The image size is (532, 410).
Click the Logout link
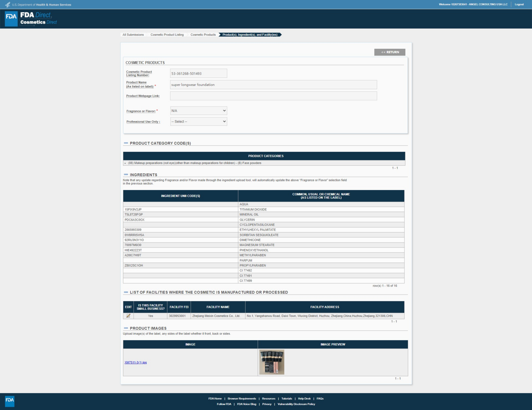click(x=519, y=4)
